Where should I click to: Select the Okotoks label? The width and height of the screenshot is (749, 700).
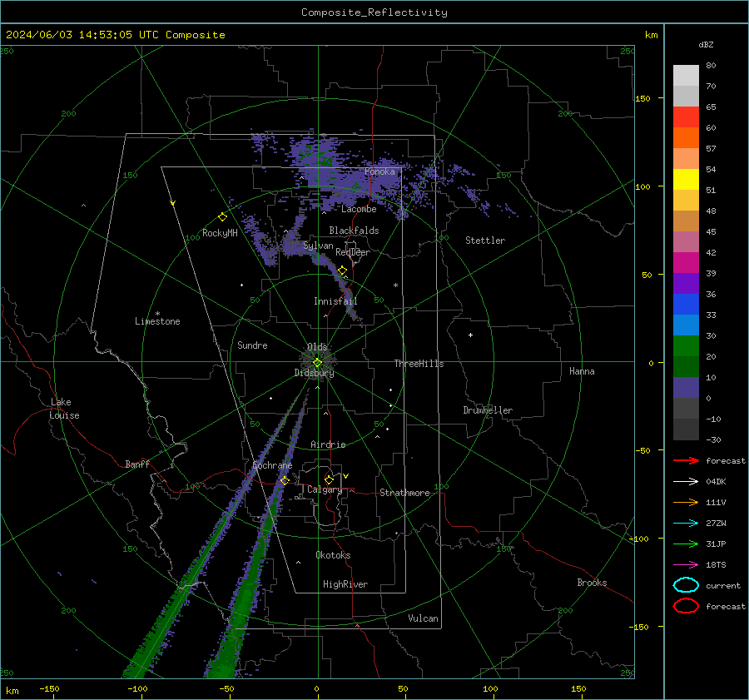tap(333, 555)
